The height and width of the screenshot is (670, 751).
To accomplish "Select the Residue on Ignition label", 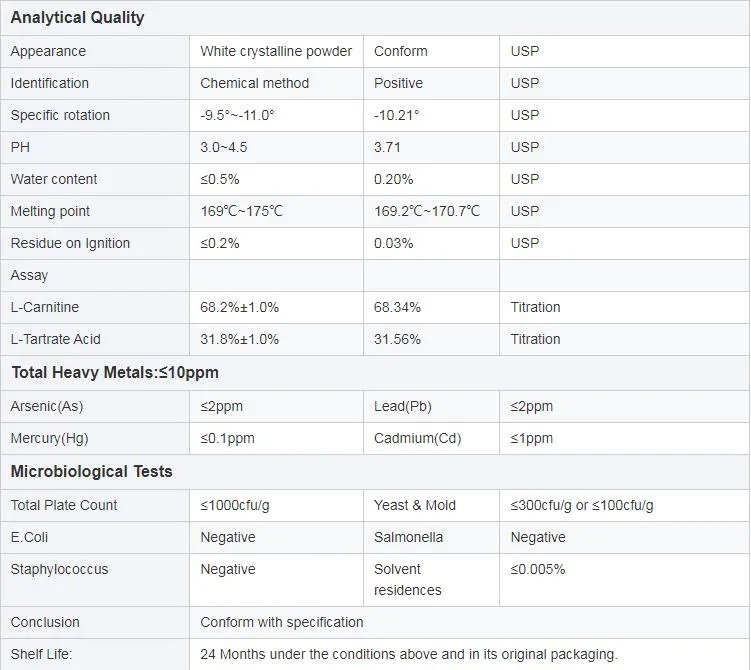I will pyautogui.click(x=70, y=243).
